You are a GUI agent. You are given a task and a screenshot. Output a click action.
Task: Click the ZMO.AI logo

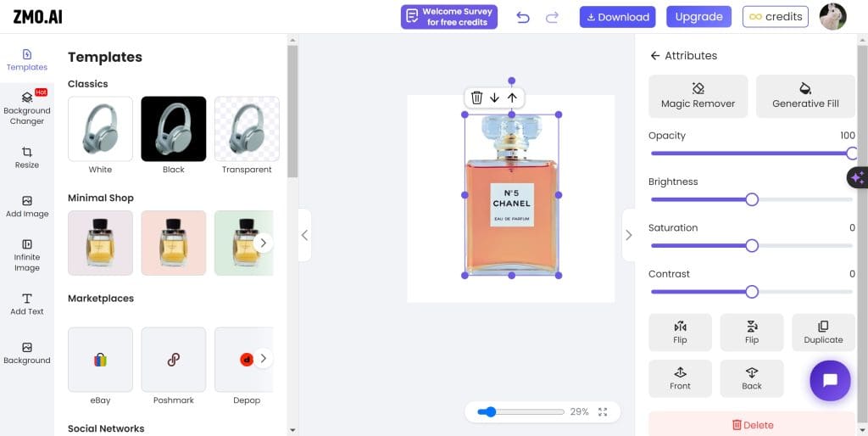[37, 17]
